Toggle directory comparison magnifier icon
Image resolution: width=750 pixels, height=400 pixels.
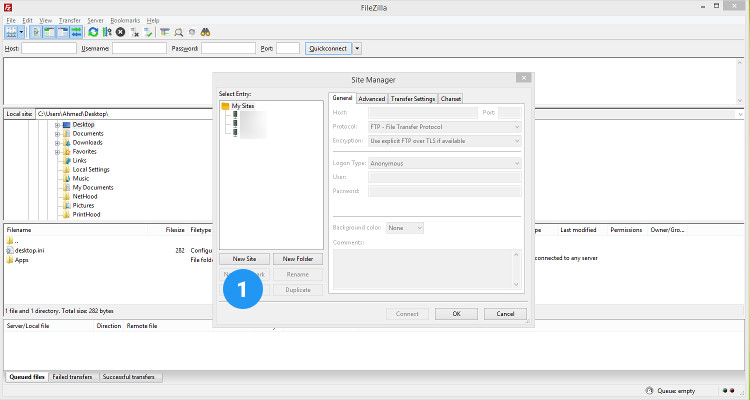tap(179, 32)
